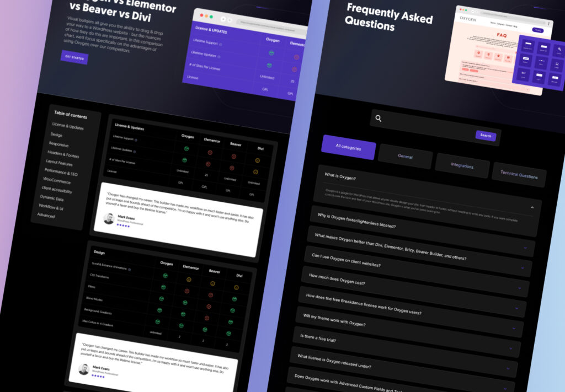Click the purple Search button
Image resolution: width=565 pixels, height=392 pixels.
(x=486, y=136)
